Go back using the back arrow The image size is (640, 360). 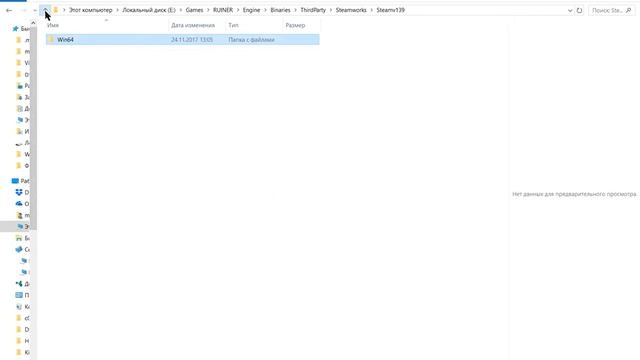tap(9, 10)
